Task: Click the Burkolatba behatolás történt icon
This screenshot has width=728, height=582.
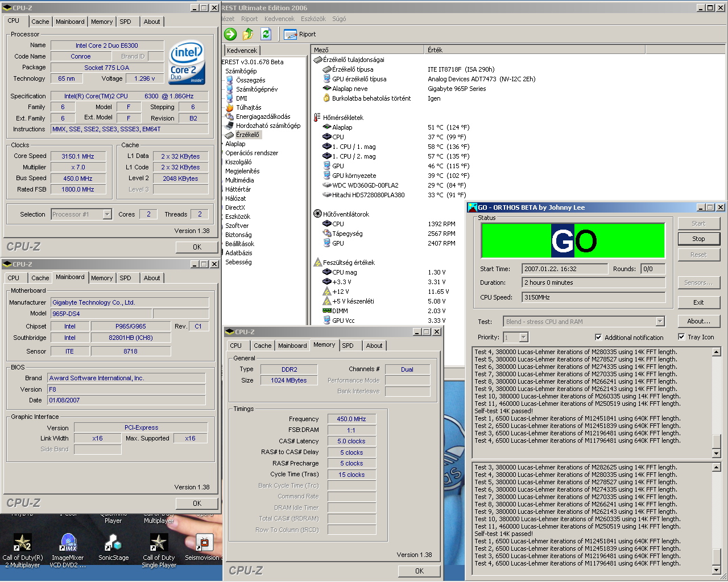Action: point(326,98)
